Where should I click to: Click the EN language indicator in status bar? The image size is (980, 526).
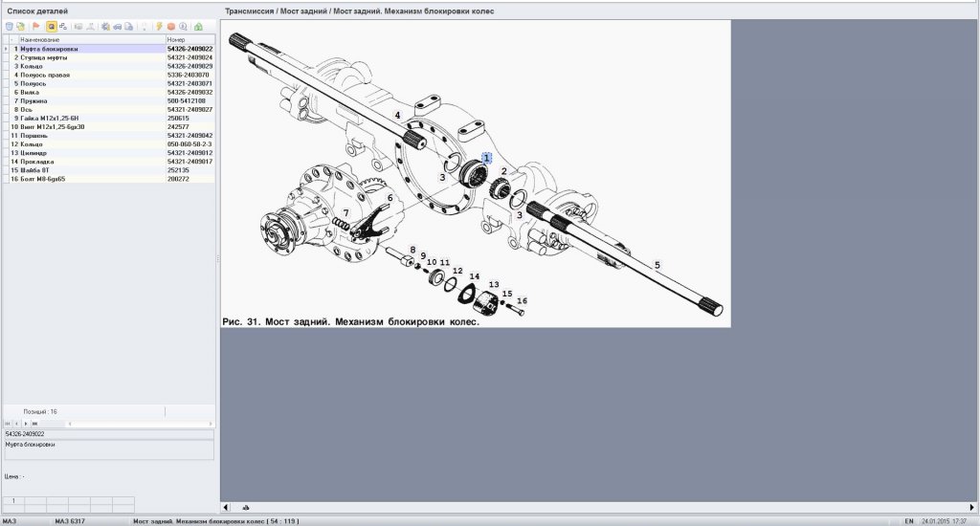pyautogui.click(x=909, y=521)
